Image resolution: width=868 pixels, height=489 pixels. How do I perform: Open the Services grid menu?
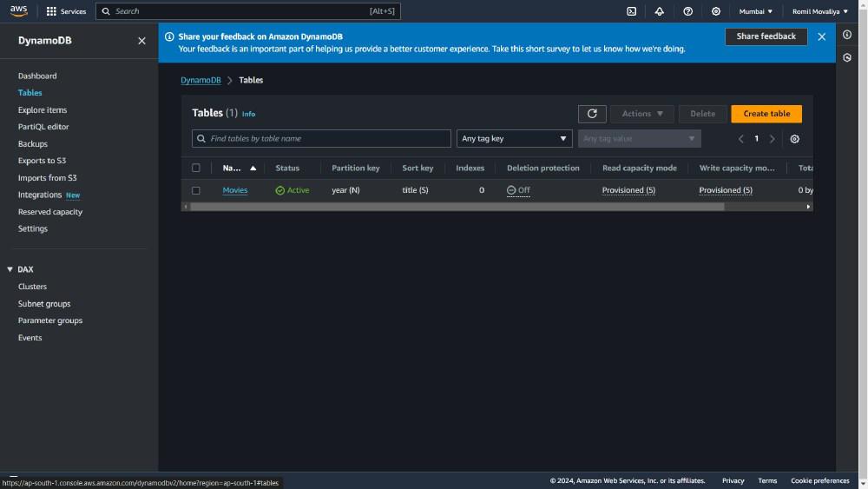pos(66,11)
